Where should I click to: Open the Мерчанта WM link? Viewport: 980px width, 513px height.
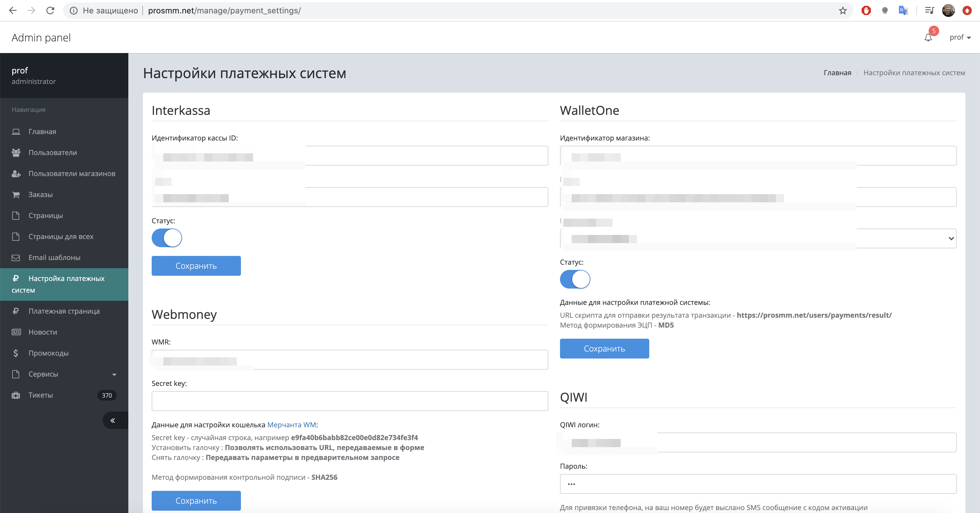click(291, 425)
